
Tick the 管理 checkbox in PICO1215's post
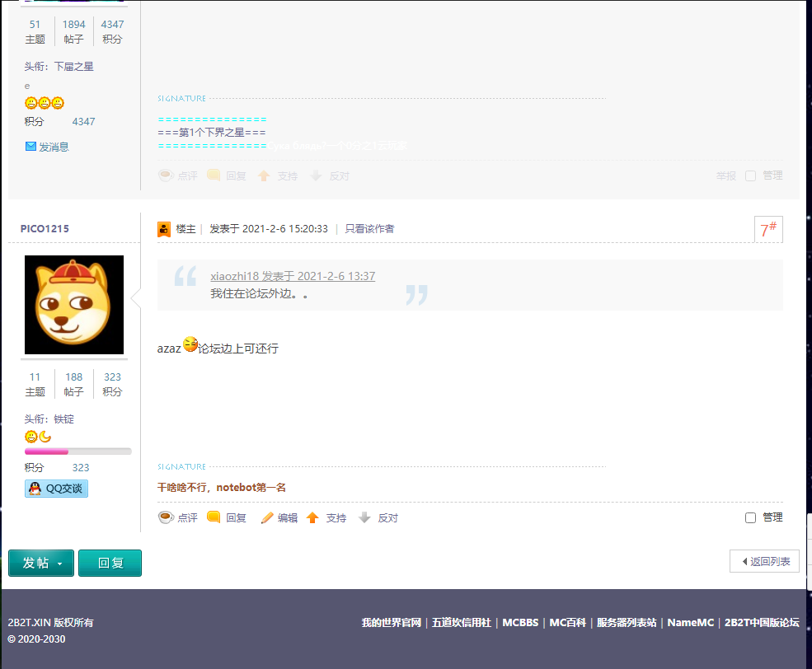(x=750, y=517)
